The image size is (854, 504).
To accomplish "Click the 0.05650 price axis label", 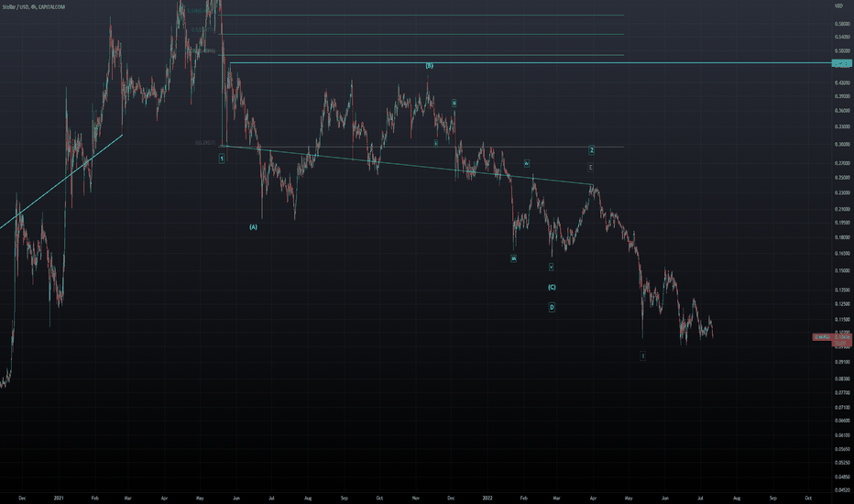I will [x=843, y=450].
